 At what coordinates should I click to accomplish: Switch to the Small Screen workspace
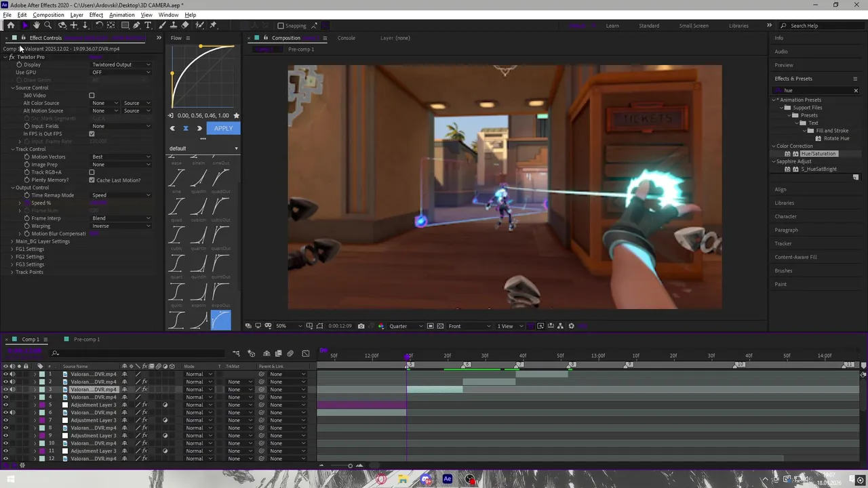(x=694, y=26)
